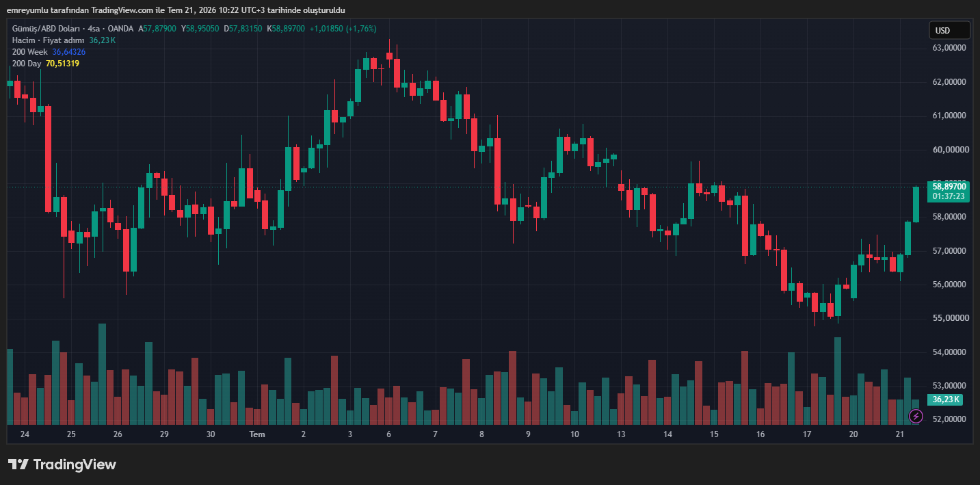
Task: Click the Tem month label on time axis
Action: click(x=257, y=434)
